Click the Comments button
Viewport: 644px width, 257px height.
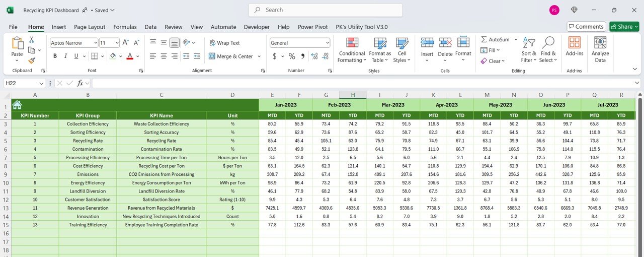point(586,27)
